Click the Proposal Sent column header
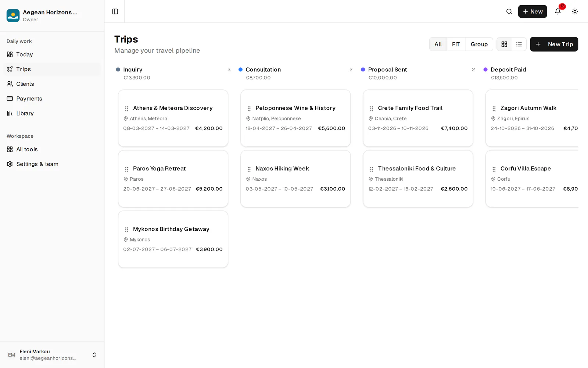The width and height of the screenshot is (588, 368). (387, 70)
